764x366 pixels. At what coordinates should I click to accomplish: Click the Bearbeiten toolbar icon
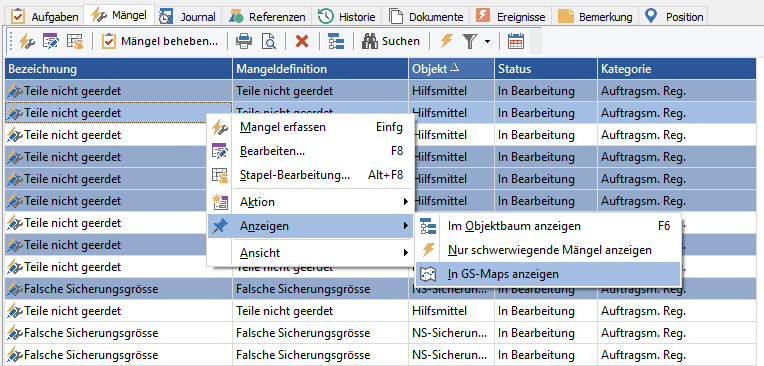[51, 41]
